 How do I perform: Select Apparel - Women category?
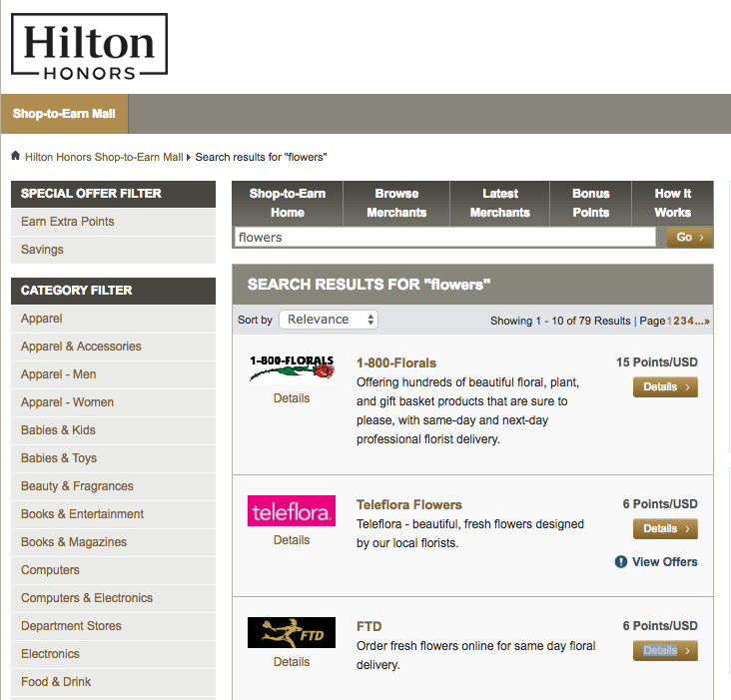[113, 402]
